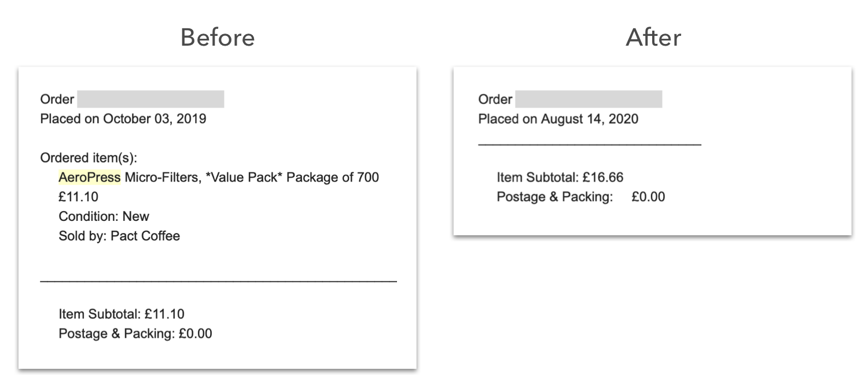This screenshot has height=385, width=868.
Task: Click 'Postage & Packing: £0.00' in Before receipt
Action: pos(135,334)
